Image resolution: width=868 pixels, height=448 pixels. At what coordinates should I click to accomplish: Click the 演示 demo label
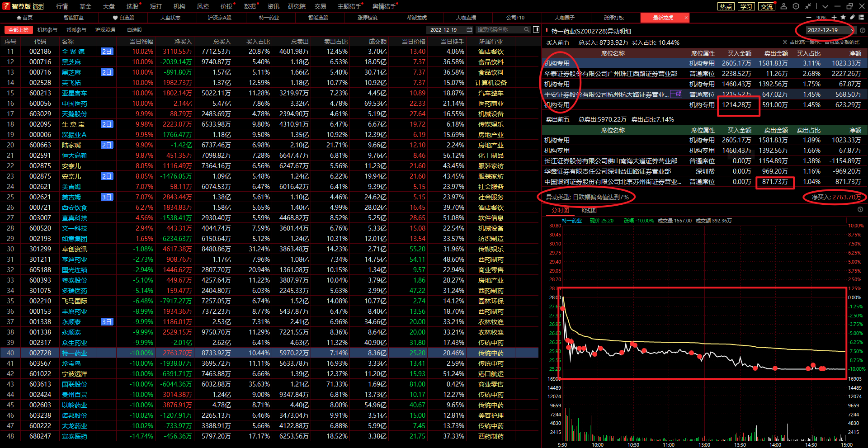coord(38,6)
